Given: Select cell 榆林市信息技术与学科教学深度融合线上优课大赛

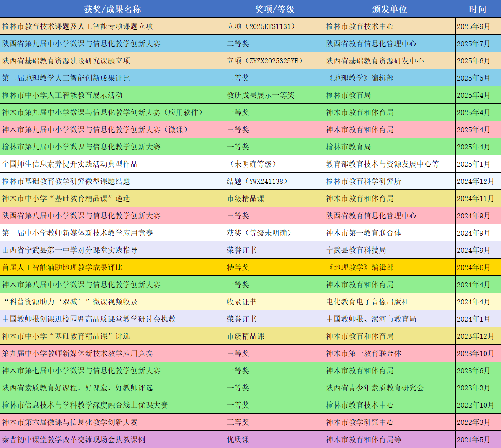Looking at the screenshot, I should [113, 405].
